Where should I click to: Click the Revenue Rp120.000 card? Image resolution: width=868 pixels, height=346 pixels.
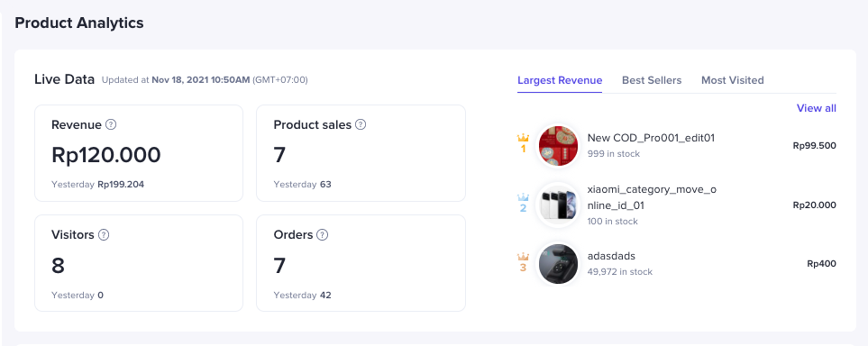(x=139, y=153)
